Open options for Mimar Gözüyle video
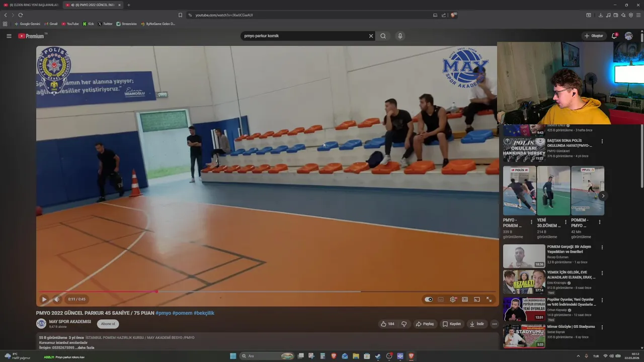644x362 pixels. 602,327
